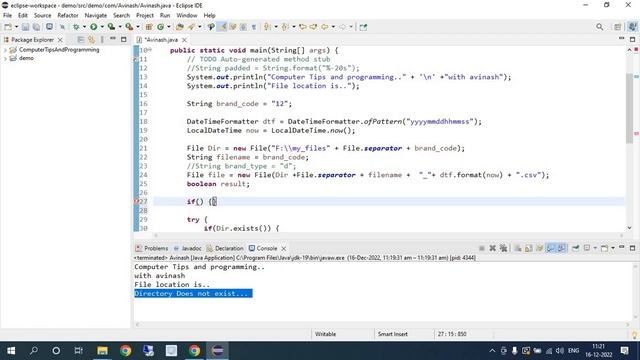Close the Console view tab
Viewport: 640px width, 360px height.
[x=284, y=248]
